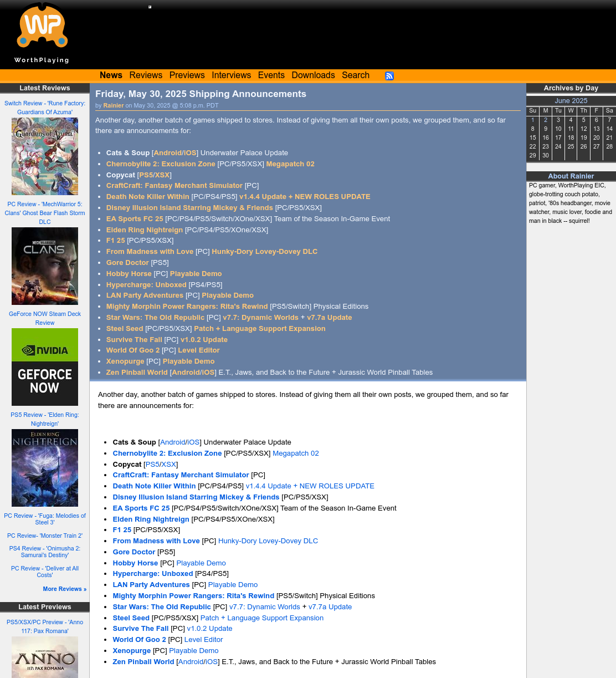
Task: Open Zen Pinball World in article body
Action: click(143, 662)
